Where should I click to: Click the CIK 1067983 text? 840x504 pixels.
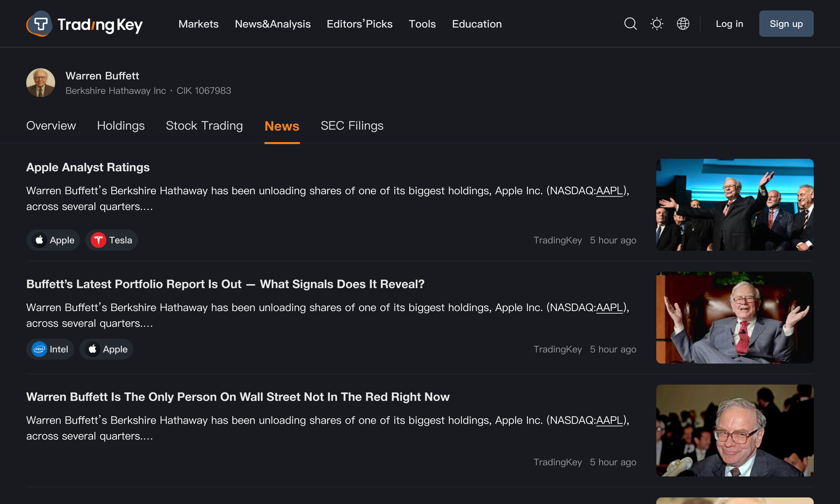(x=204, y=91)
